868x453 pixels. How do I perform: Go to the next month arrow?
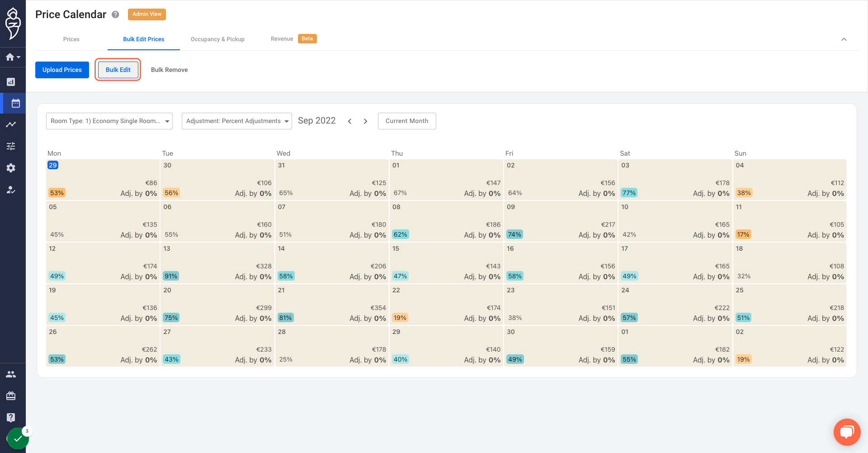(x=365, y=121)
